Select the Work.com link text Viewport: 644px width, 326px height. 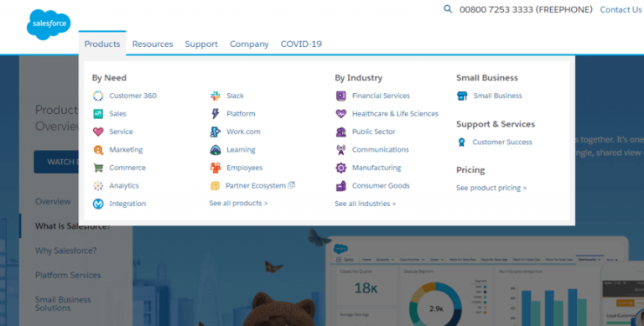243,132
